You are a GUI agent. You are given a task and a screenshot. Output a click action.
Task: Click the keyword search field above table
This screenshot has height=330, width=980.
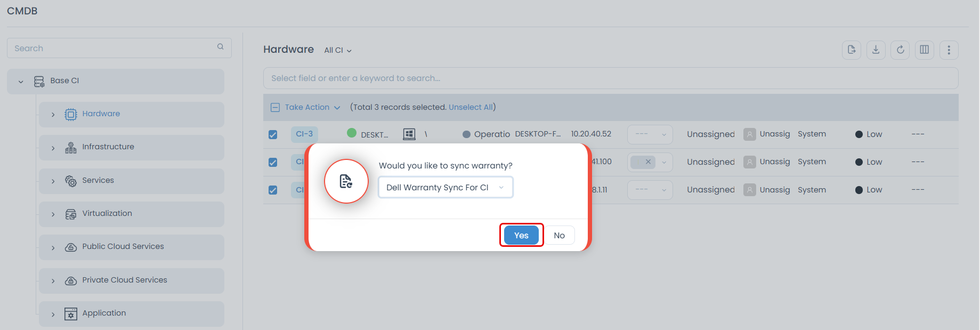610,78
